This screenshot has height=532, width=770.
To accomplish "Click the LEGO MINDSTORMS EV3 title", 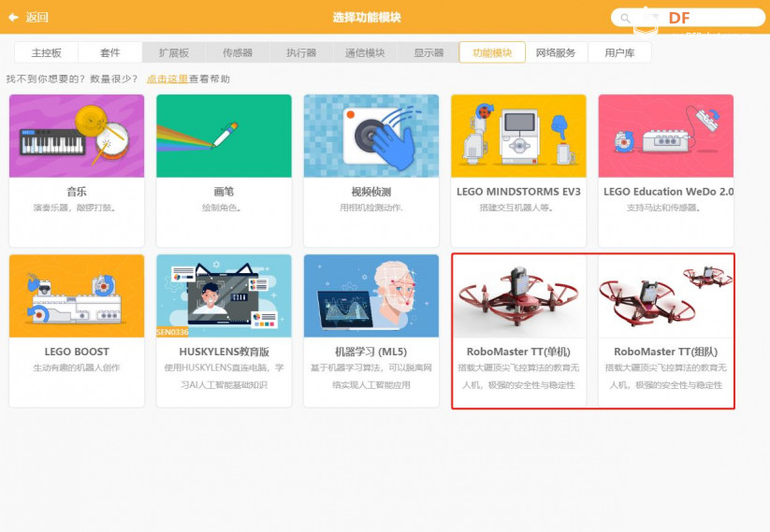I will [x=518, y=192].
